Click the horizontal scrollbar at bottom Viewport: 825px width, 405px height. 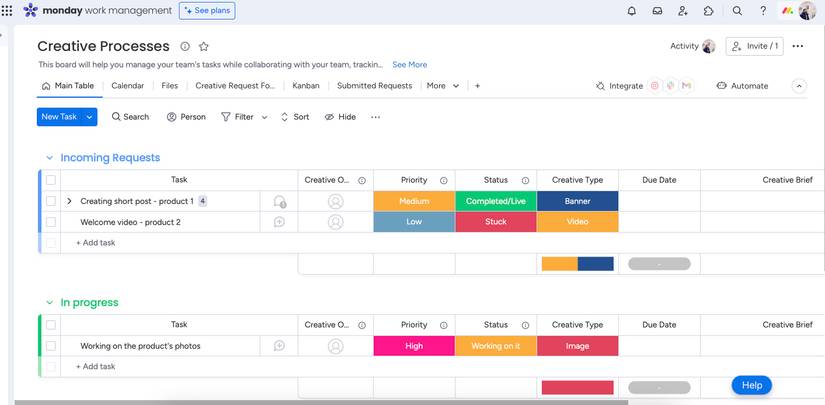(321, 402)
